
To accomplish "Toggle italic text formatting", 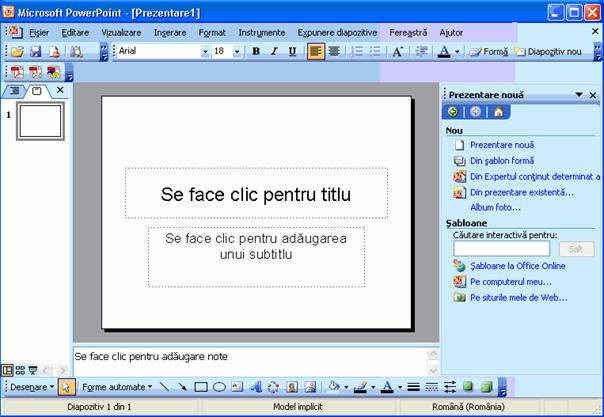I will (274, 51).
